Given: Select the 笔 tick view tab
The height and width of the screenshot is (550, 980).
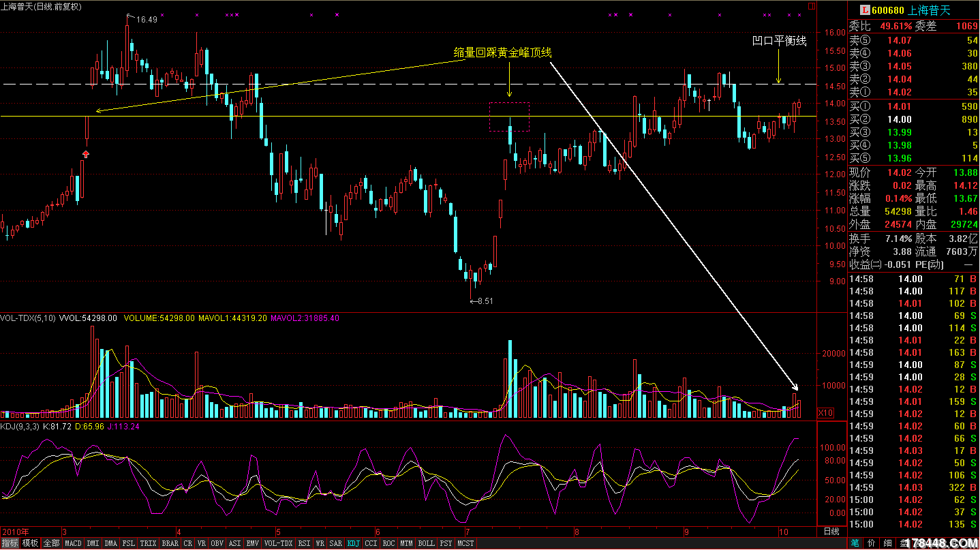Looking at the screenshot, I should point(855,544).
